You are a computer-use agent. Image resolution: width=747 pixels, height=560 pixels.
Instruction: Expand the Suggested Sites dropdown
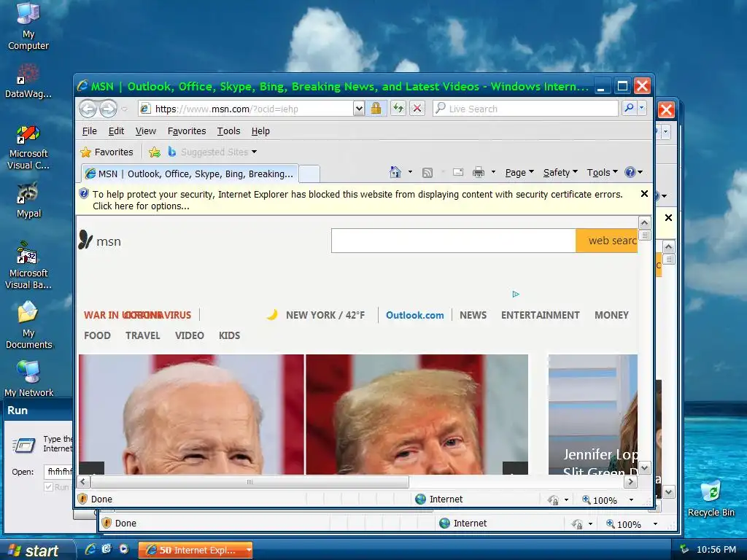(254, 152)
